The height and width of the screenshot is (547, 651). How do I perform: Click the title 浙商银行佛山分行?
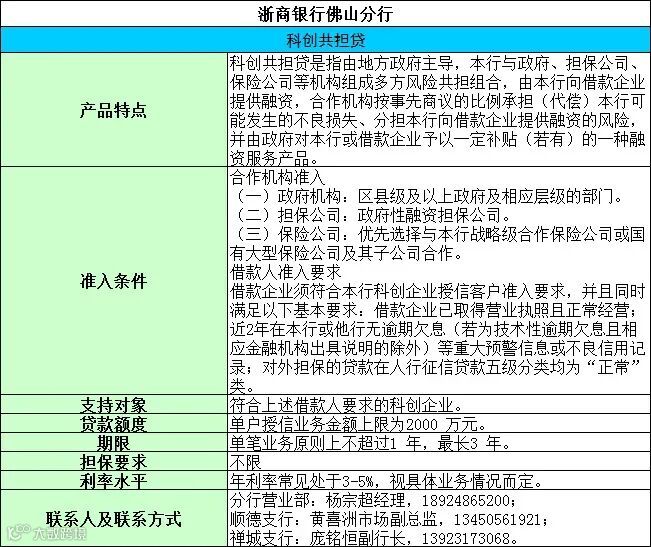coord(325,14)
